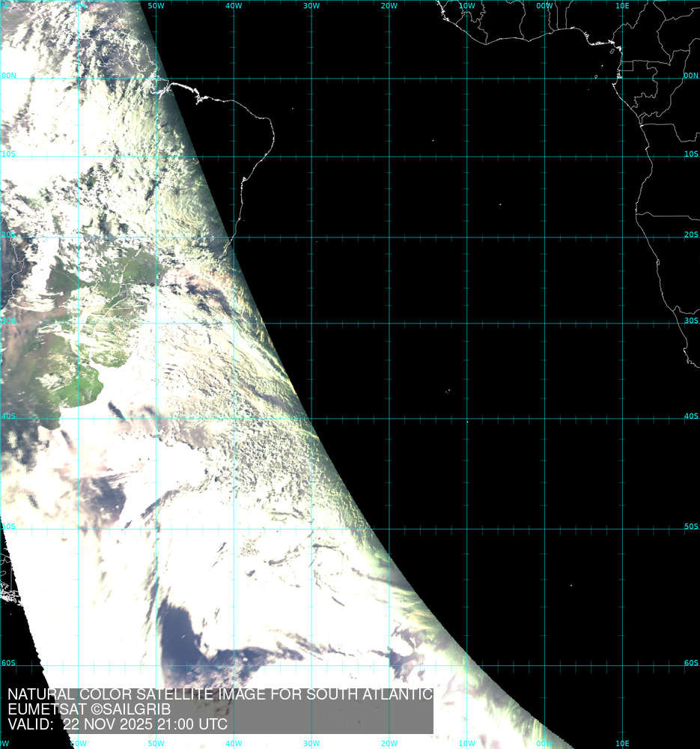Click the 00N latitude label on left edge
Screen dimensions: 700x749
[x=9, y=76]
